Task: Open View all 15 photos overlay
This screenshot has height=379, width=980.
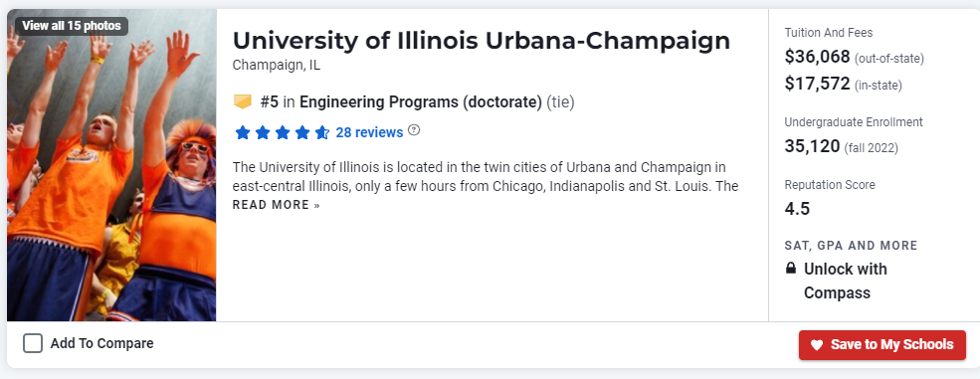Action: (x=72, y=26)
